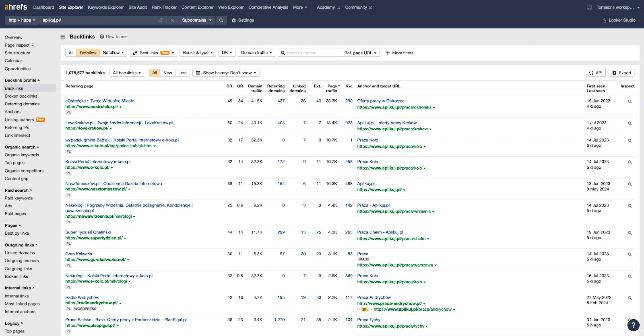Sort by the DR column header

coord(229,86)
